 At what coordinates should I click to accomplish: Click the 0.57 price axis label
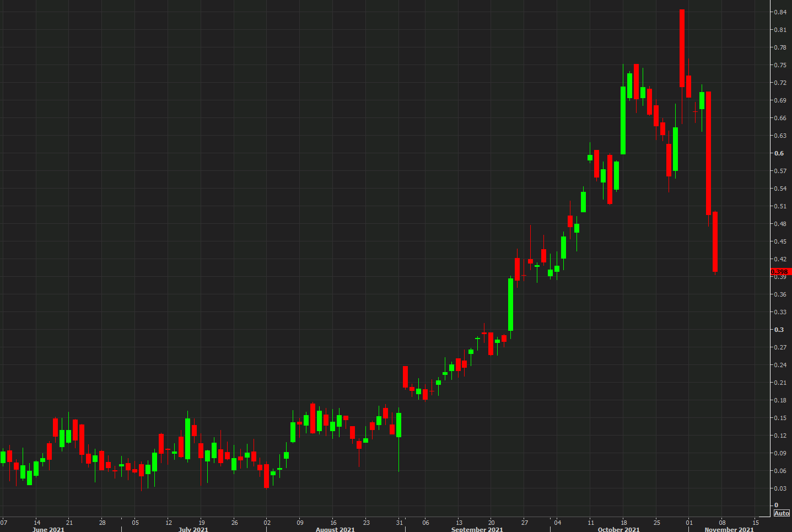click(x=780, y=171)
